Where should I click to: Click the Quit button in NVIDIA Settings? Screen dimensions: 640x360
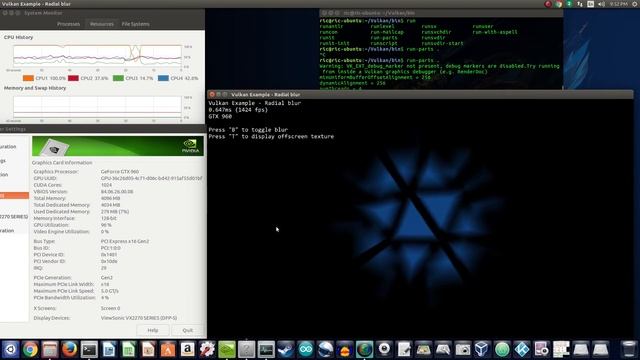coord(188,330)
